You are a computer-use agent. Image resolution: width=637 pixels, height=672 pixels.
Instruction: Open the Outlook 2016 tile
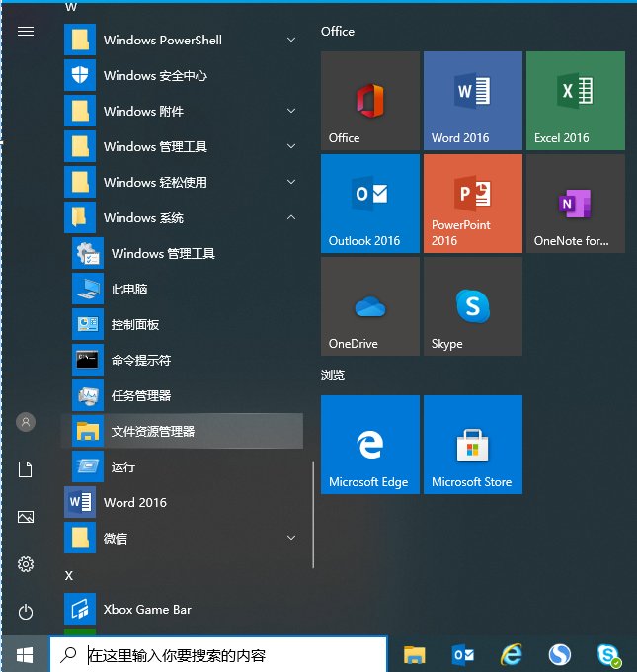pos(369,203)
